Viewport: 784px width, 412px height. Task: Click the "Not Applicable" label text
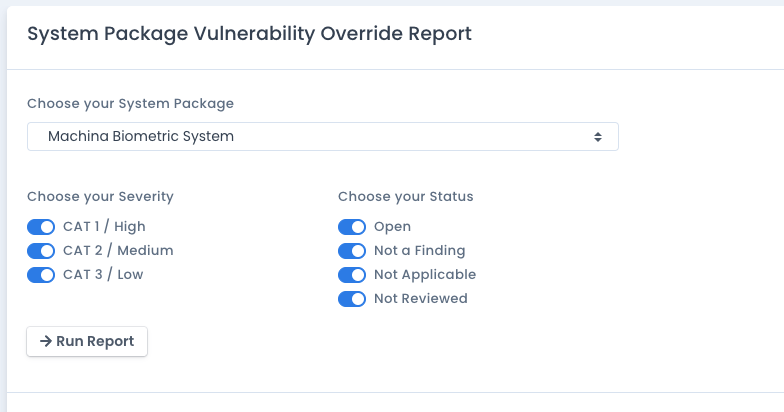tap(425, 275)
